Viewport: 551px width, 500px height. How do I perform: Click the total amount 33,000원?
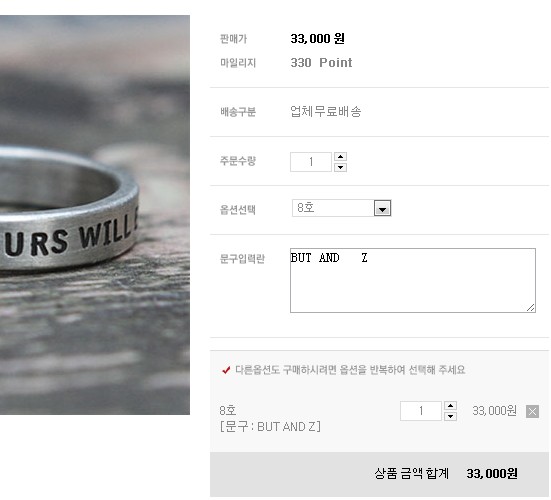click(x=492, y=473)
